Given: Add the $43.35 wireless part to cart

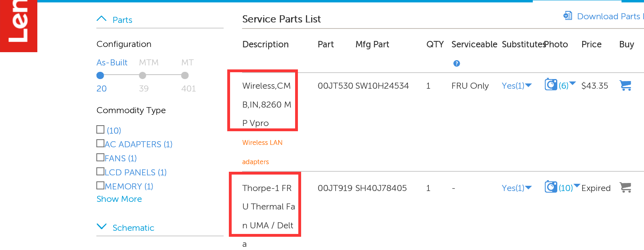Looking at the screenshot, I should tap(625, 85).
